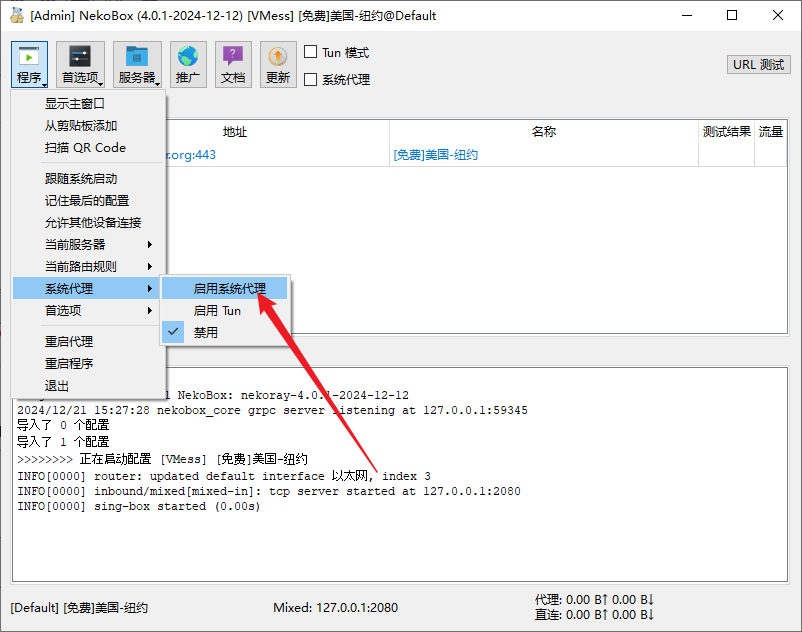Open the 程序 (Program) toolbar menu
The height and width of the screenshot is (632, 802).
(29, 64)
